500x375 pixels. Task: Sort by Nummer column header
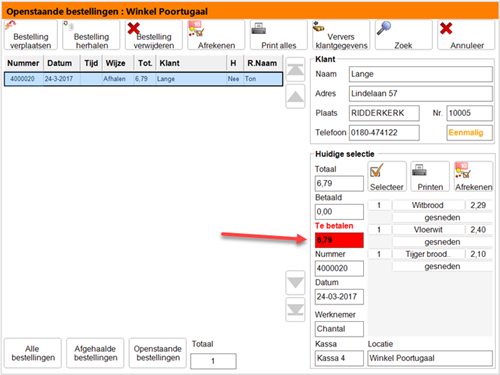24,63
